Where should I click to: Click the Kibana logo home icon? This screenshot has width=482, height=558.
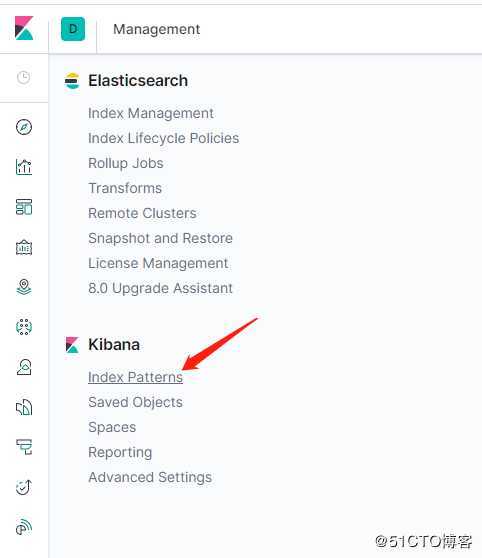pos(24,28)
